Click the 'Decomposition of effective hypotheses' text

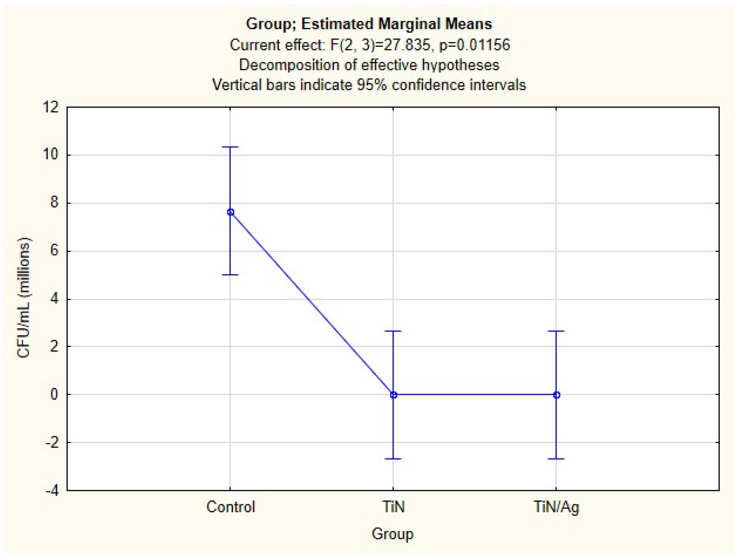pyautogui.click(x=369, y=65)
